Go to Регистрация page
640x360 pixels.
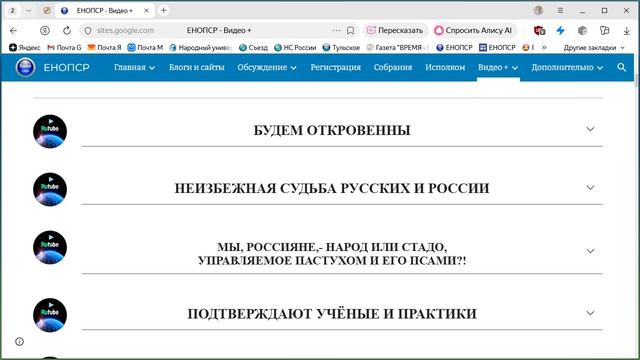pyautogui.click(x=336, y=67)
